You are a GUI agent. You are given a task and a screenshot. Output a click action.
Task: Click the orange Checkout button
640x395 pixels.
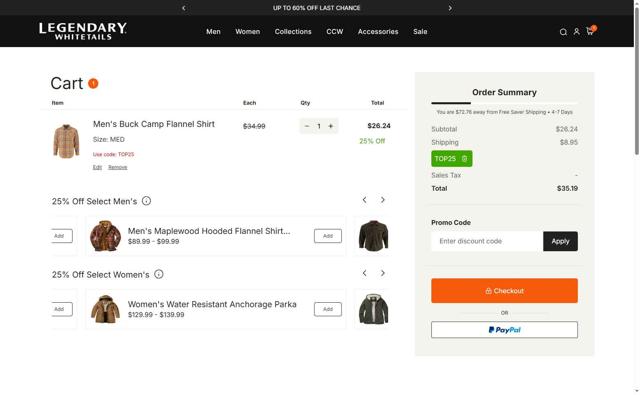(x=504, y=291)
